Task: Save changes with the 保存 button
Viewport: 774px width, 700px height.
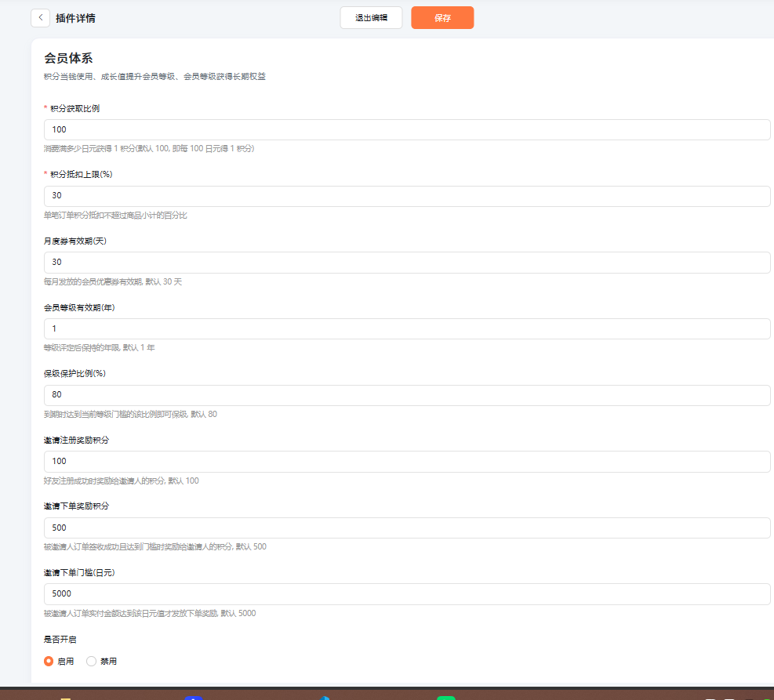Action: (x=442, y=18)
